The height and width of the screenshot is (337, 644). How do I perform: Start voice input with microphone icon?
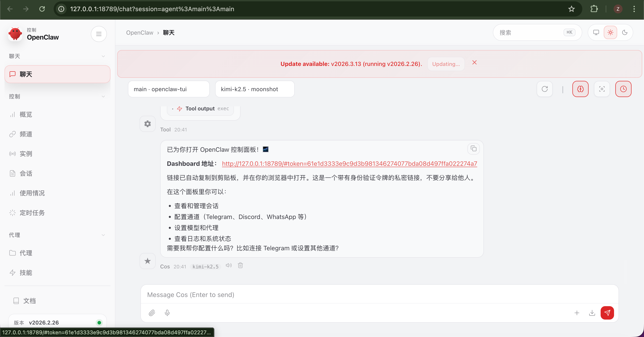pos(167,313)
